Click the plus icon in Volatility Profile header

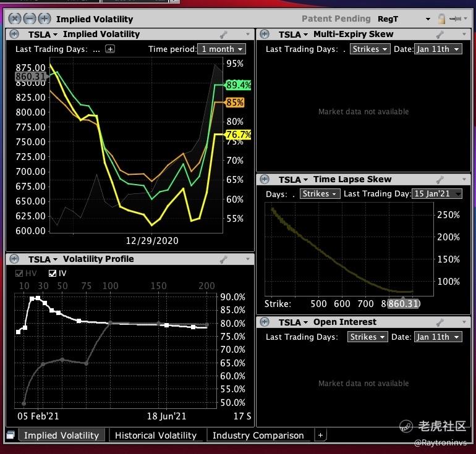coord(14,259)
